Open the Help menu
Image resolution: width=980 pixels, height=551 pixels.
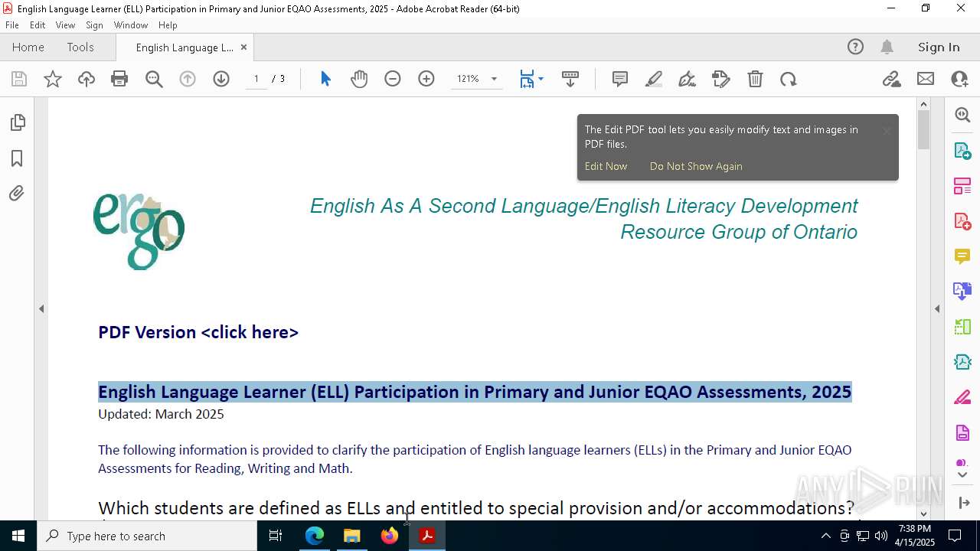(x=168, y=25)
